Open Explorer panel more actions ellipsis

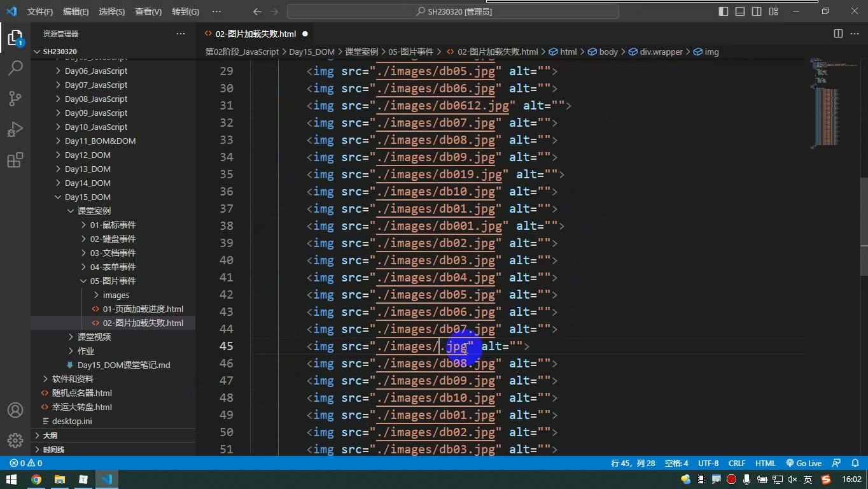181,34
